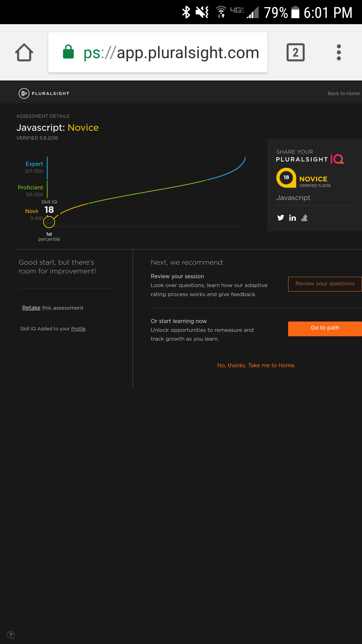Click the Expert 201-300 level label

pos(34,167)
